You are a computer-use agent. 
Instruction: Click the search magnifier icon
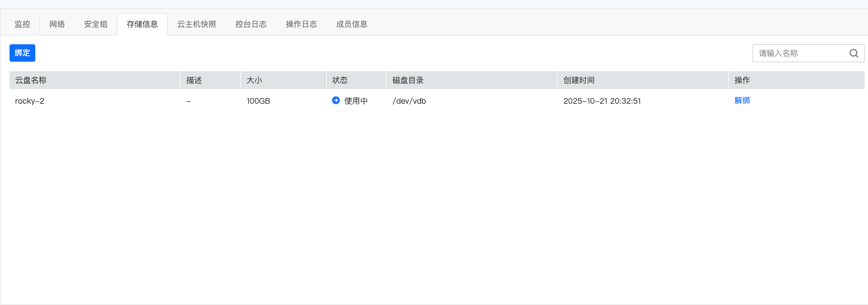853,53
